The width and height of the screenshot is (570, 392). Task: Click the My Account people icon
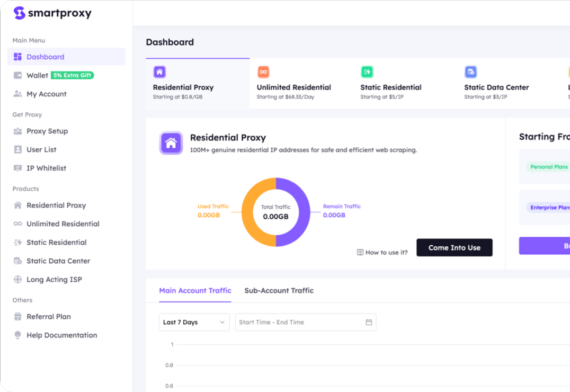[17, 94]
